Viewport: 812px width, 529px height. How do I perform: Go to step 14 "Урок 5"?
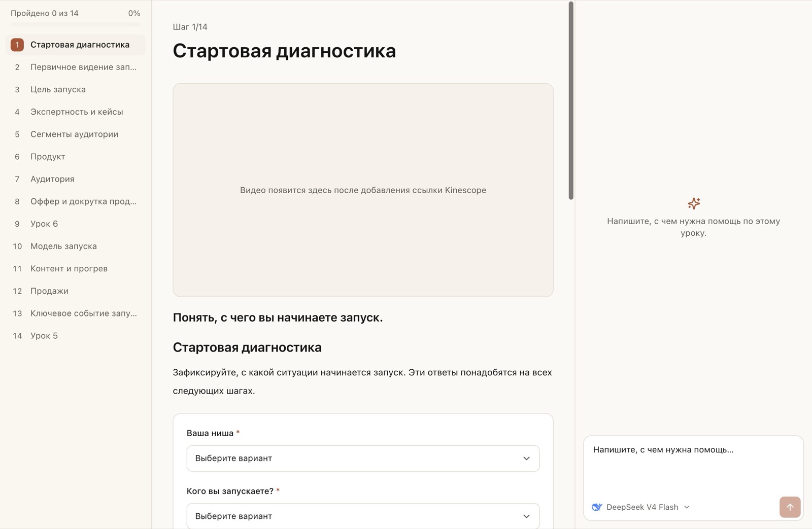pos(76,335)
